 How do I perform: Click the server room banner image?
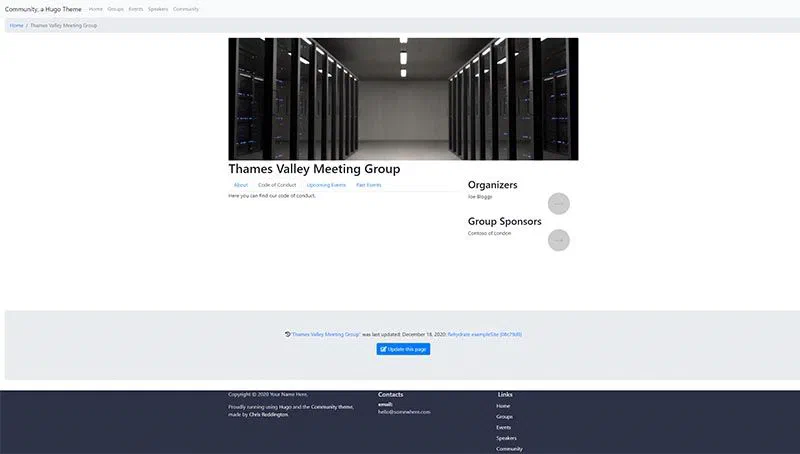pyautogui.click(x=403, y=98)
